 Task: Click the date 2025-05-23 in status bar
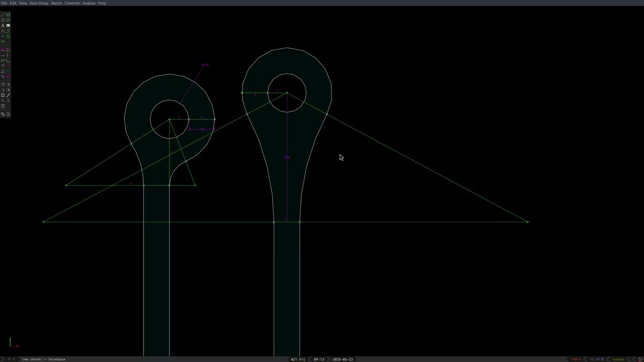point(343,359)
